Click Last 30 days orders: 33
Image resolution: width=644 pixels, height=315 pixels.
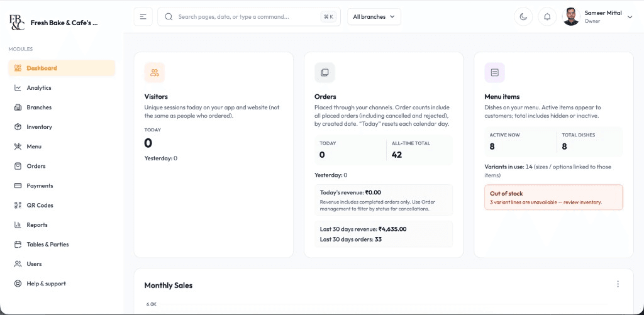pos(351,240)
